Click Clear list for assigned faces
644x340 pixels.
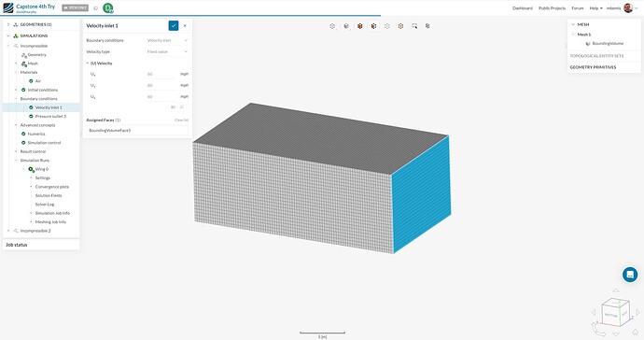pyautogui.click(x=181, y=120)
